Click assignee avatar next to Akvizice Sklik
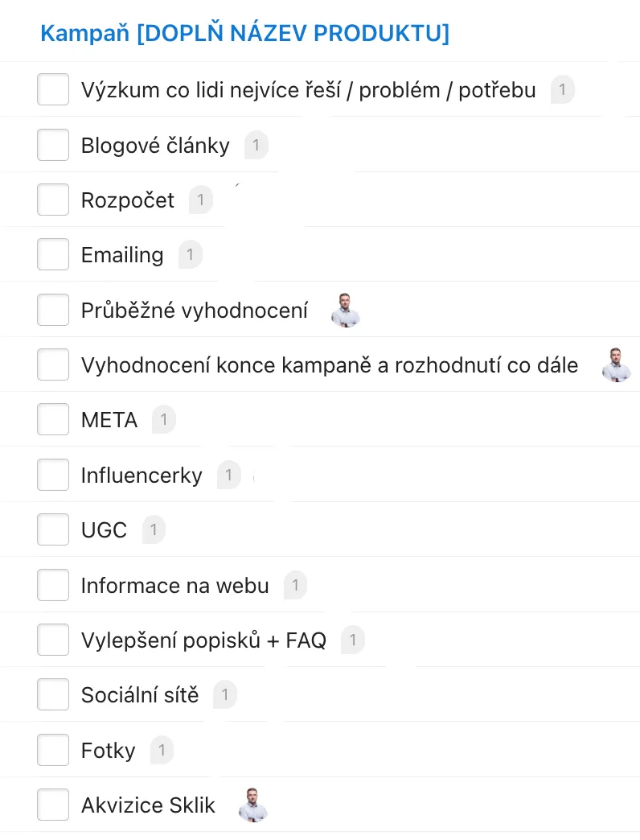 coord(253,805)
